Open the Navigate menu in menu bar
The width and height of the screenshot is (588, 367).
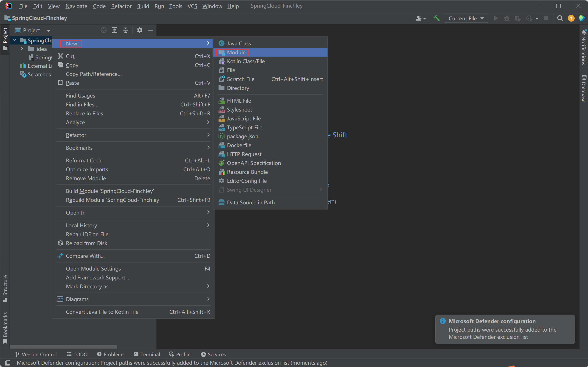[x=76, y=6]
